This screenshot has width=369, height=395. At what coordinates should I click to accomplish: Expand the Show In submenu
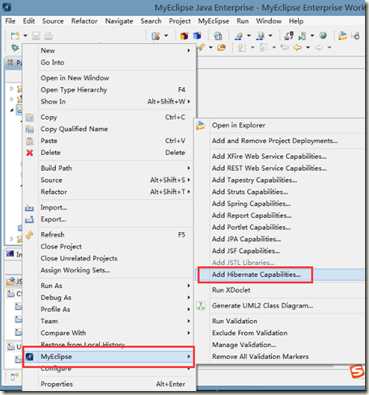(189, 101)
